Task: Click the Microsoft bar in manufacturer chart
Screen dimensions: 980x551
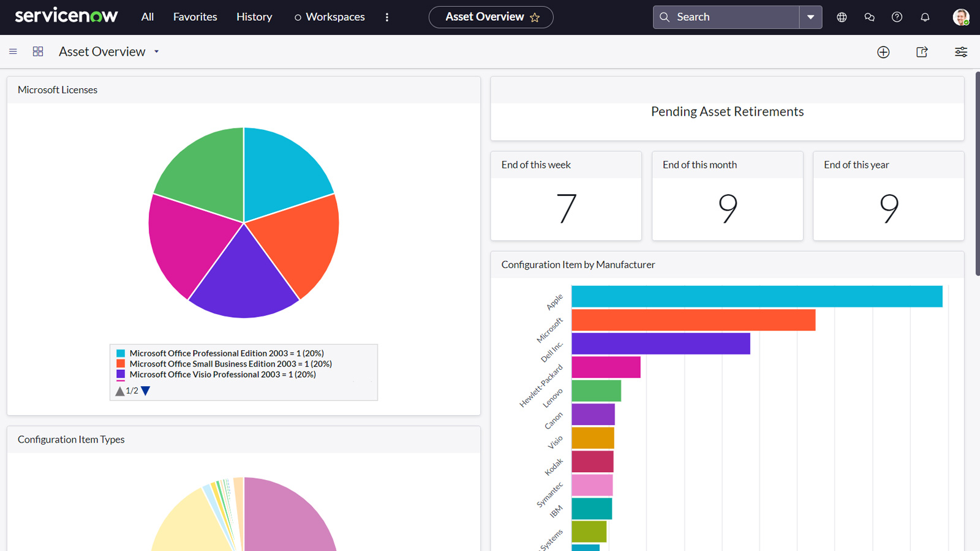Action: point(693,320)
